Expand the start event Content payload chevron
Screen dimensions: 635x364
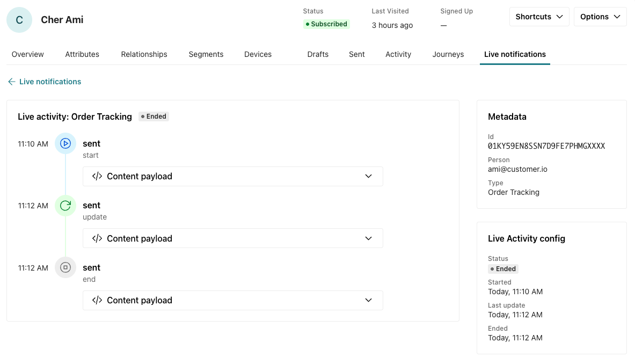368,176
